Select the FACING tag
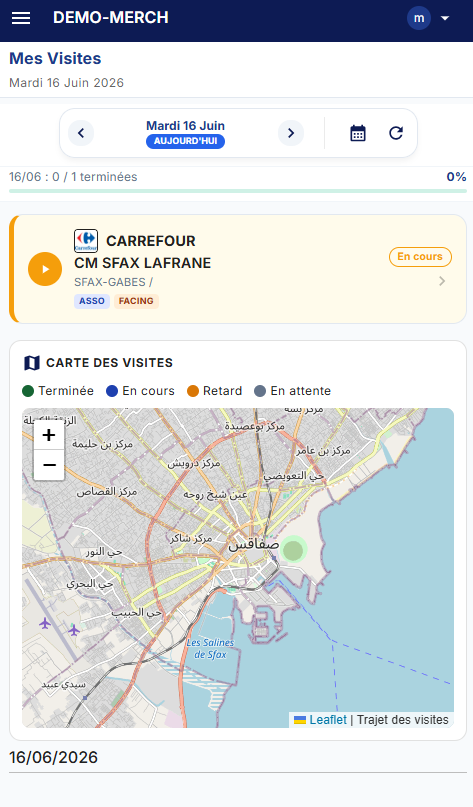The height and width of the screenshot is (807, 473). tap(136, 301)
